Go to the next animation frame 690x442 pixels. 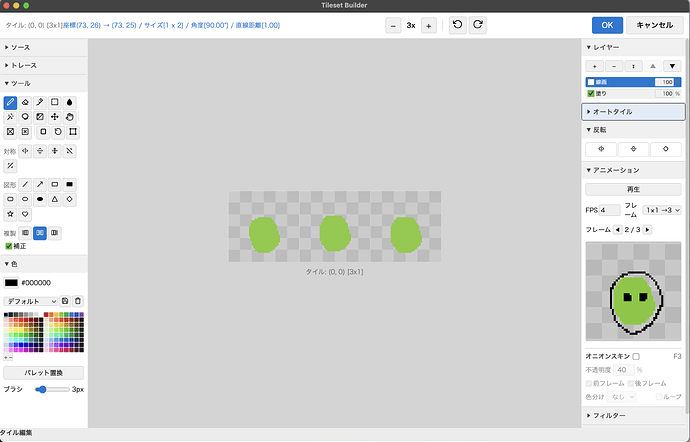(x=647, y=230)
